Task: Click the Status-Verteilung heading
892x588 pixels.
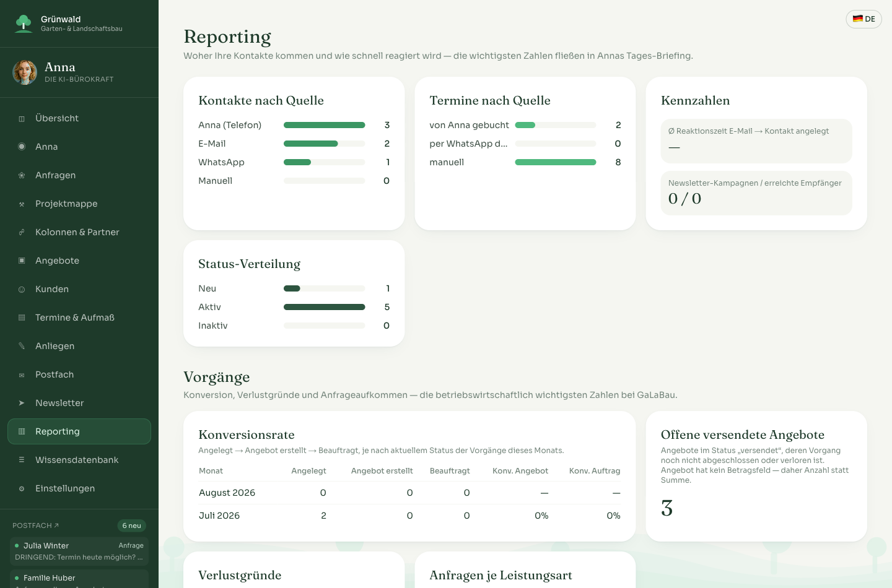Action: click(249, 264)
